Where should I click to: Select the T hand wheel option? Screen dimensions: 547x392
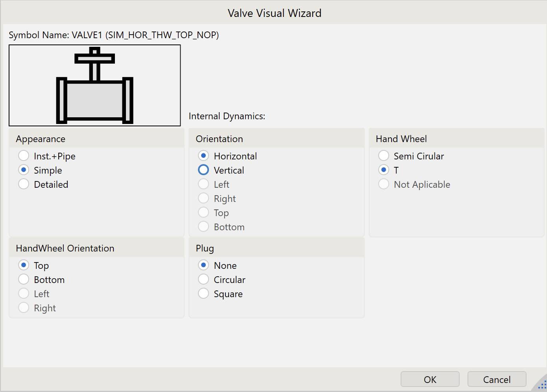pos(384,170)
